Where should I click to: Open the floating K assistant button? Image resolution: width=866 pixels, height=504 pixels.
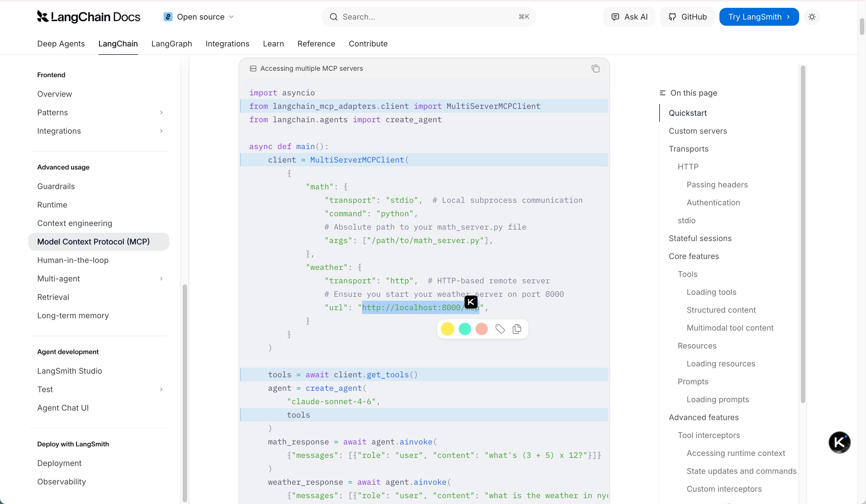pyautogui.click(x=839, y=442)
